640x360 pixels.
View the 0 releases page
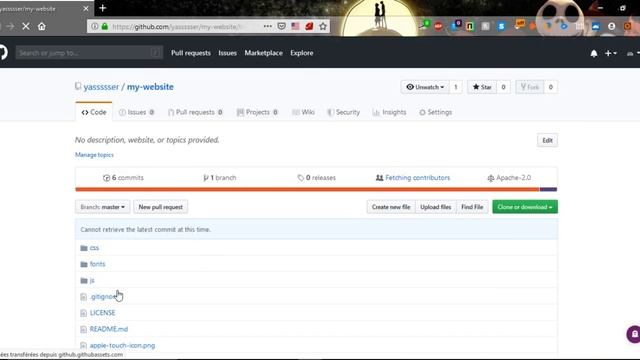point(317,178)
